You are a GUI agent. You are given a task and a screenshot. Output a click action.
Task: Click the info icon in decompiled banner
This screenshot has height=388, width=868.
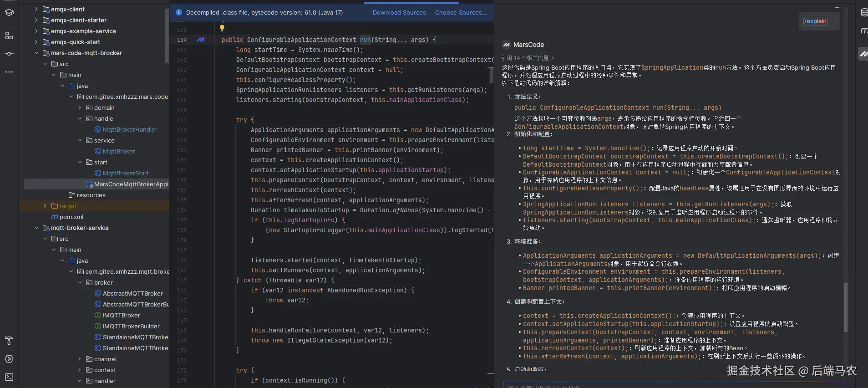click(x=179, y=13)
